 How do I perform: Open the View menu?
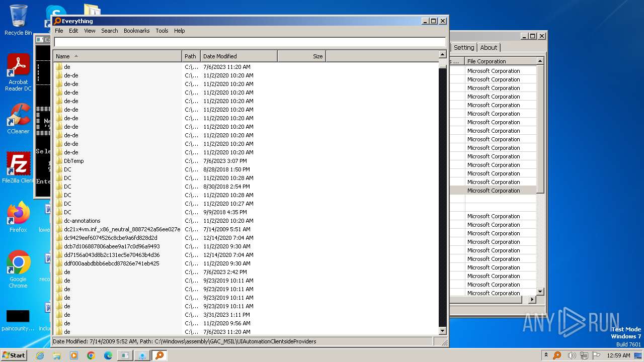click(90, 31)
